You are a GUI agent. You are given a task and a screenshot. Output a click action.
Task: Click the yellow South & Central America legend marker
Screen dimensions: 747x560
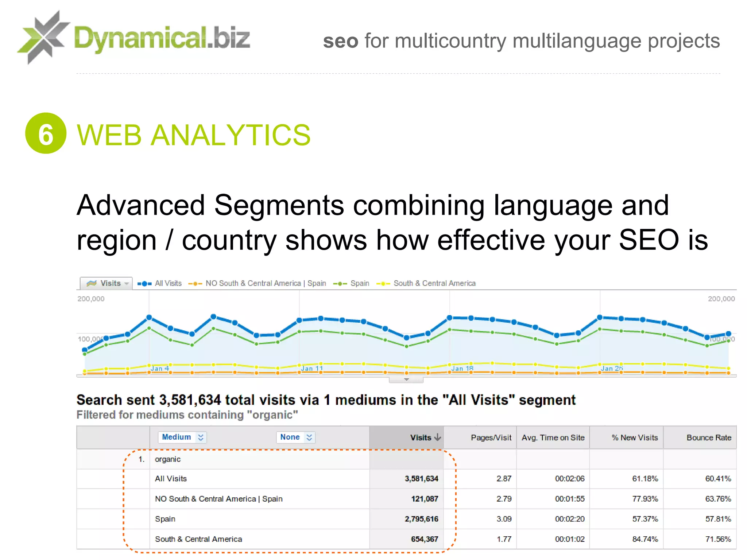click(383, 284)
